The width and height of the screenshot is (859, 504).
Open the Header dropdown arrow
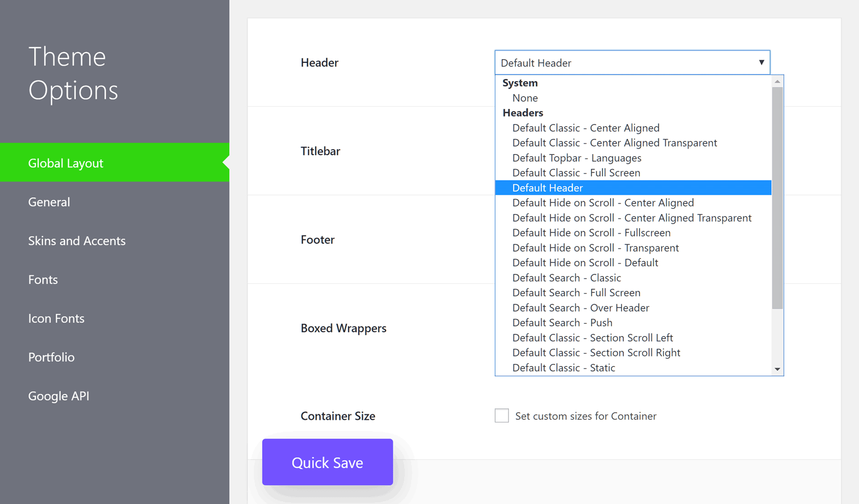tap(761, 63)
